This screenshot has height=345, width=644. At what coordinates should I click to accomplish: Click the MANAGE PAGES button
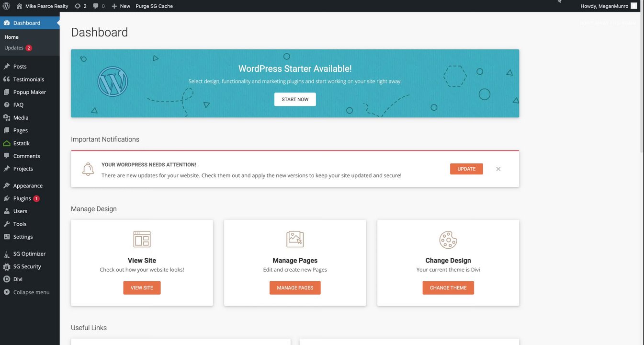tap(295, 288)
